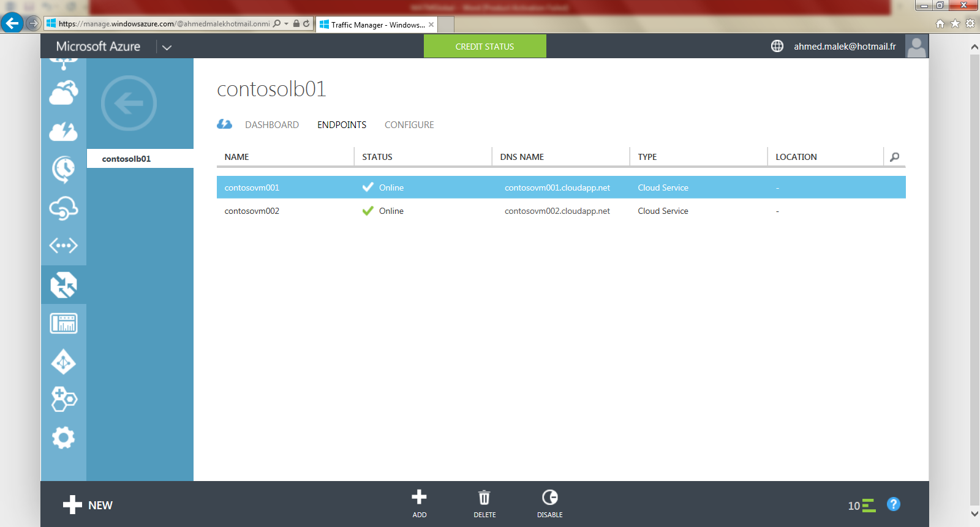Open the CDN cloud icon in sidebar
Image resolution: width=980 pixels, height=527 pixels.
pyautogui.click(x=64, y=208)
